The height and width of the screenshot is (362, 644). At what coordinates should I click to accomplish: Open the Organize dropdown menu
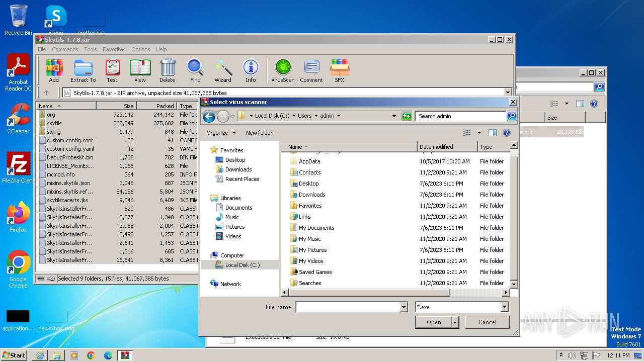(221, 133)
